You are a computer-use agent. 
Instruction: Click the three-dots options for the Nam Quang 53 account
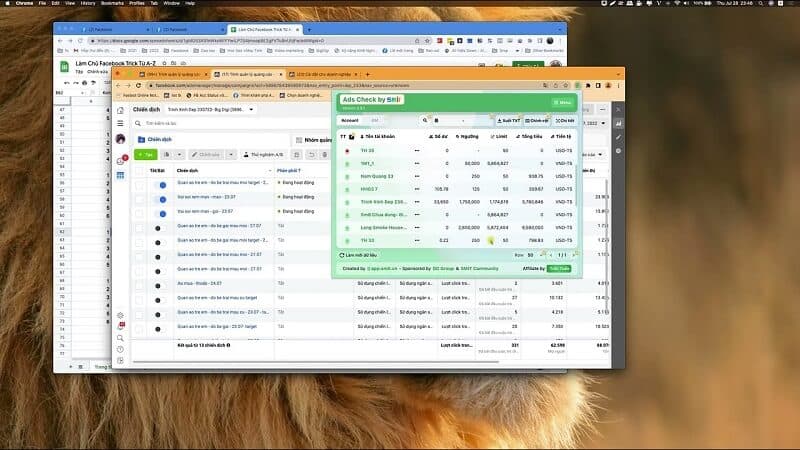click(417, 176)
